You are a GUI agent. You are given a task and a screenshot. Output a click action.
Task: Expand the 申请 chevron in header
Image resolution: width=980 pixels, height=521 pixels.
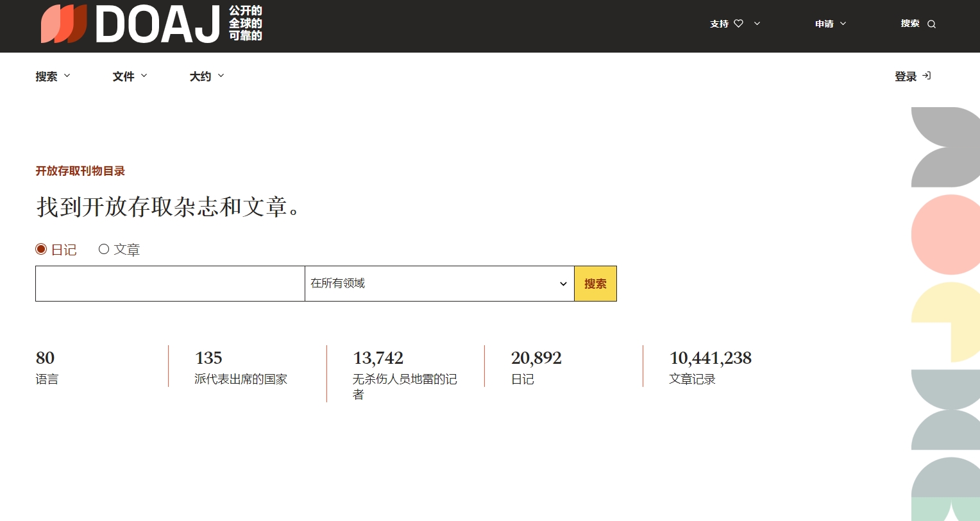tap(843, 24)
